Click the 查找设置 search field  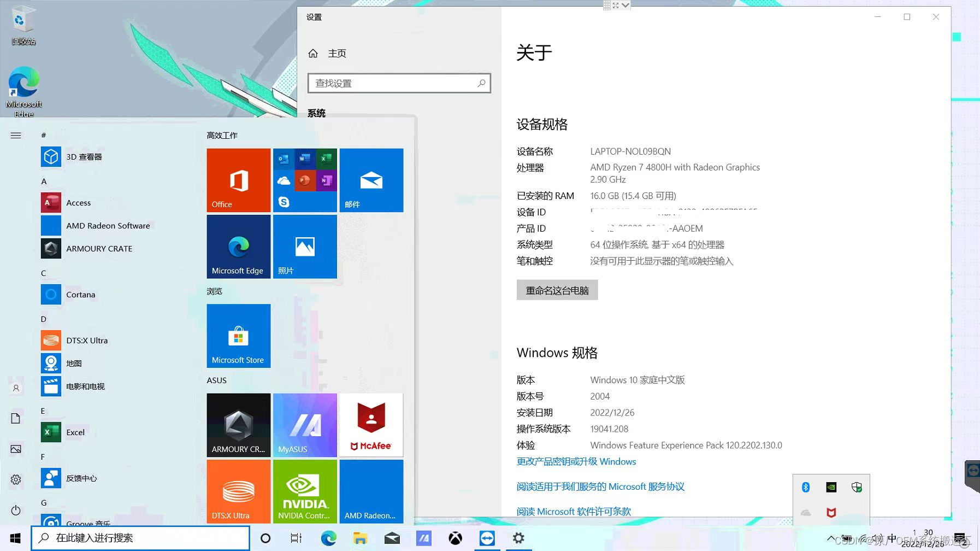tap(399, 83)
